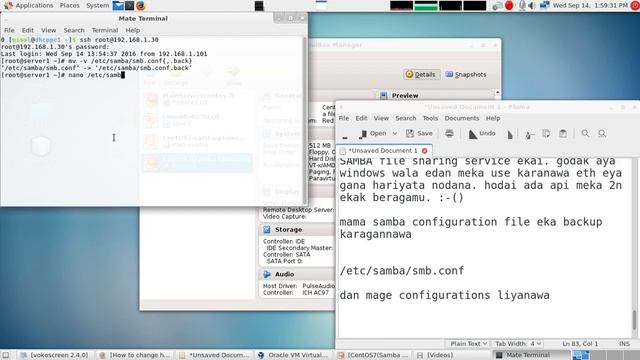This screenshot has width=640, height=360.
Task: Click the Preview panel header in VirtualBox
Action: coord(404,96)
